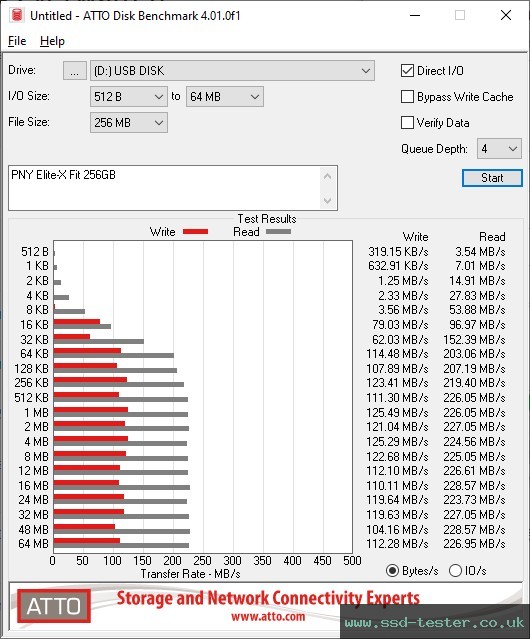The image size is (530, 639).
Task: Click the 223.73 MB/s read value
Action: pos(474,500)
